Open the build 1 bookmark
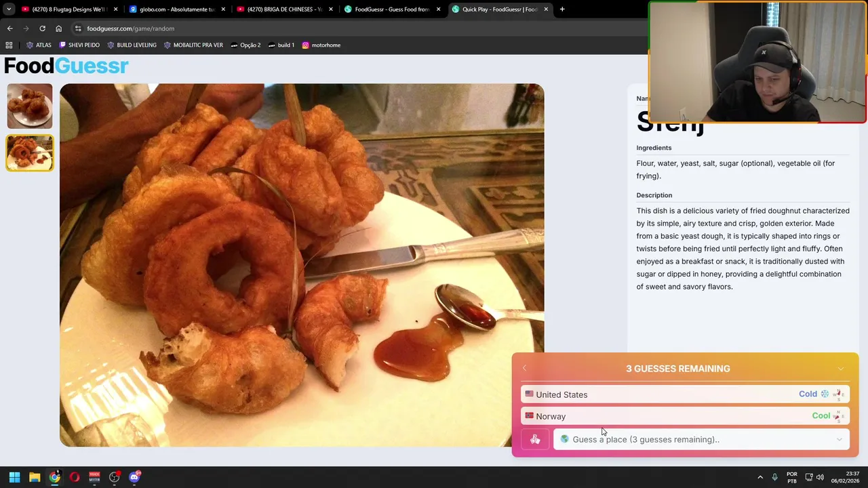The width and height of the screenshot is (868, 488). pos(281,45)
